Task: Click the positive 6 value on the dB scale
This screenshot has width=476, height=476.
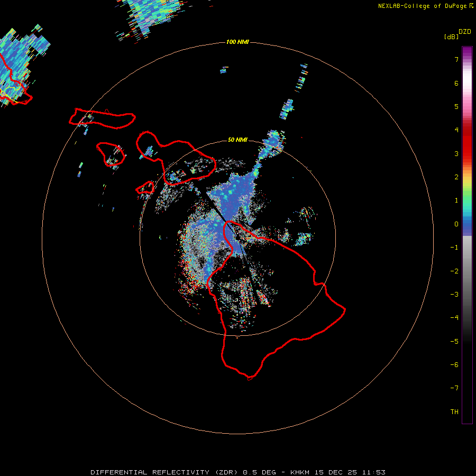Action: (456, 83)
